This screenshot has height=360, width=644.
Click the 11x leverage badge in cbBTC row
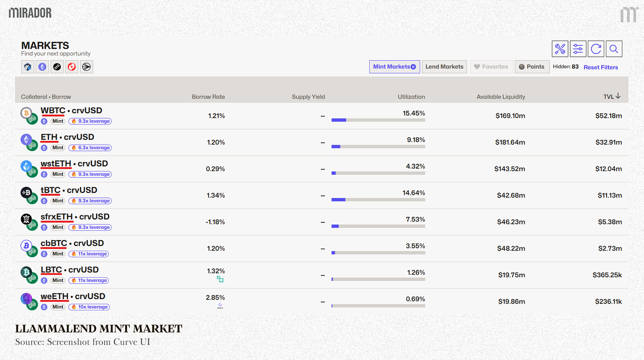(x=88, y=254)
